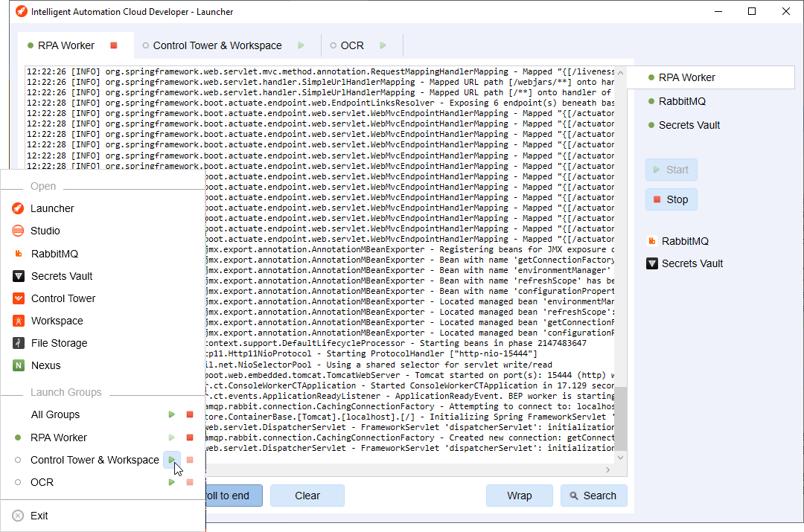Click the File Storage icon in menu
This screenshot has width=804, height=532.
click(x=19, y=343)
